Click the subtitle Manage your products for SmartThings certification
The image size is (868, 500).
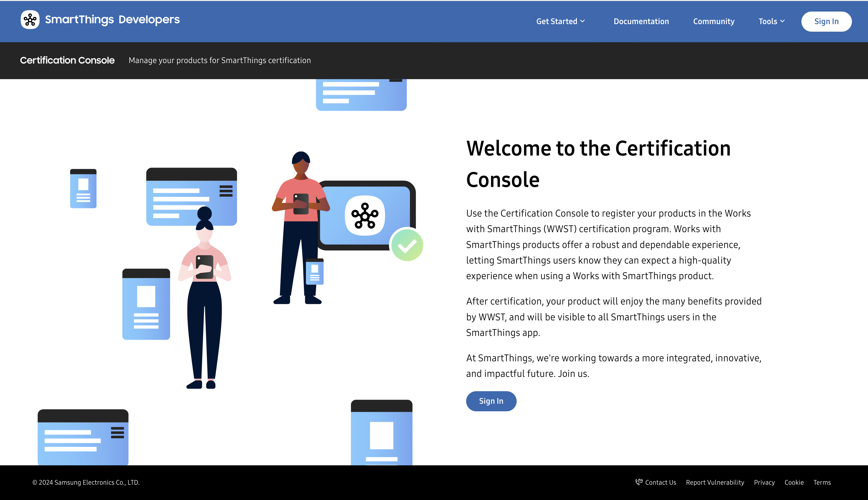(x=220, y=61)
